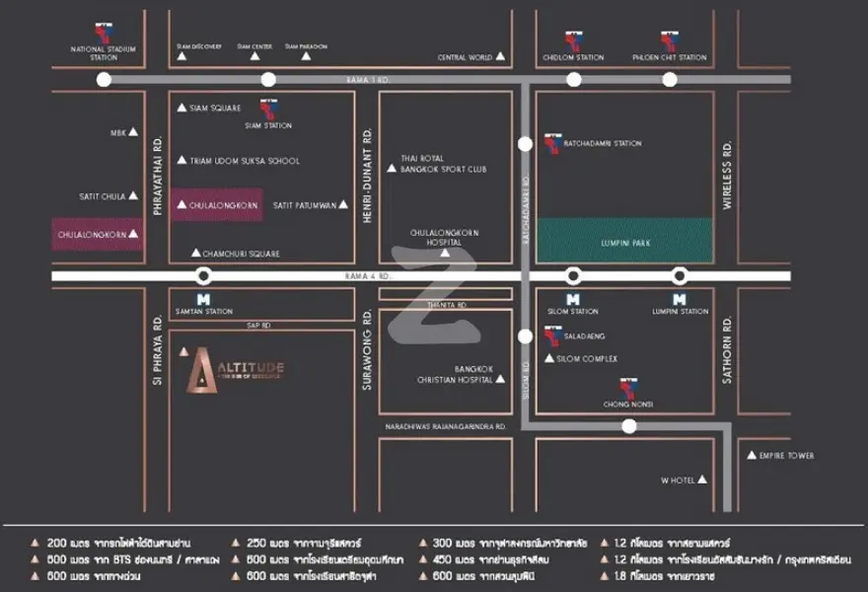Screen dimensions: 868x592
Task: Click the Siam Square triangle marker
Action: [181, 108]
